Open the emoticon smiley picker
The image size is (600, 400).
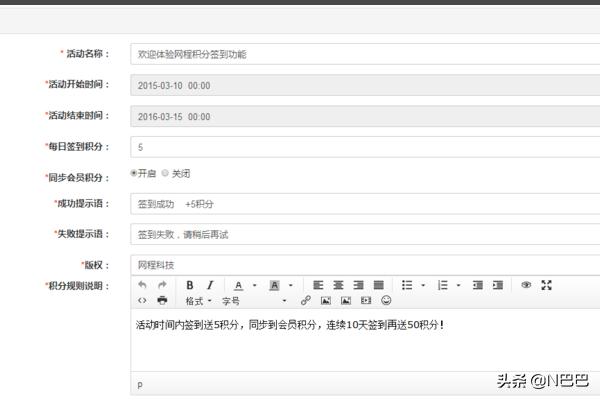click(386, 300)
